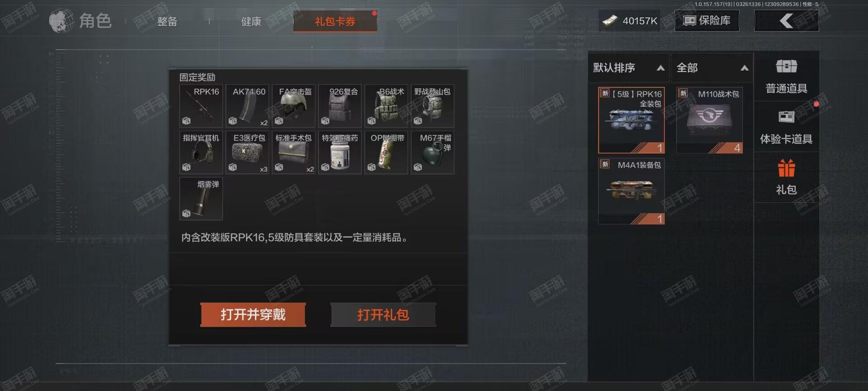868x391 pixels.
Task: Click the field mountaineering backpack icon
Action: (433, 106)
